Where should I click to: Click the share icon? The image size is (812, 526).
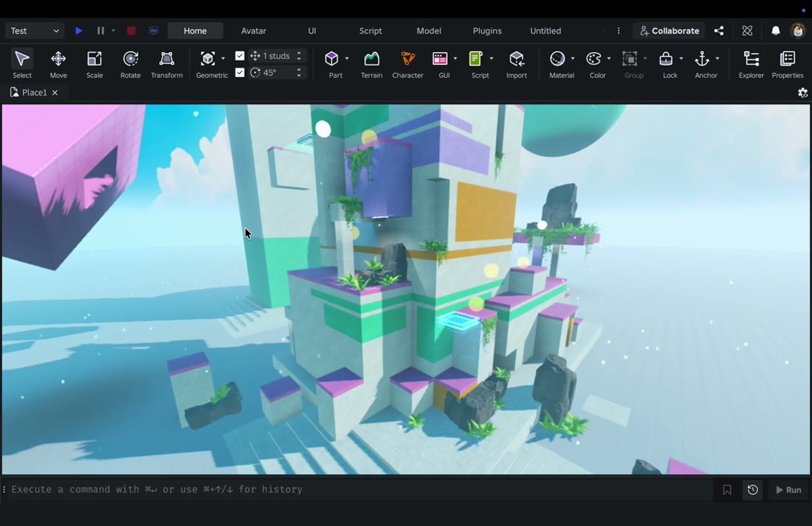click(x=719, y=30)
